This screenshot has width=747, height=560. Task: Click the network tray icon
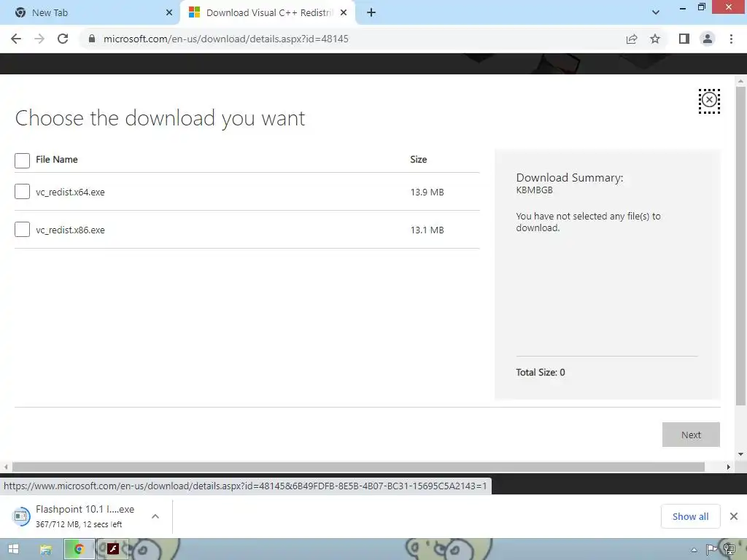click(729, 550)
